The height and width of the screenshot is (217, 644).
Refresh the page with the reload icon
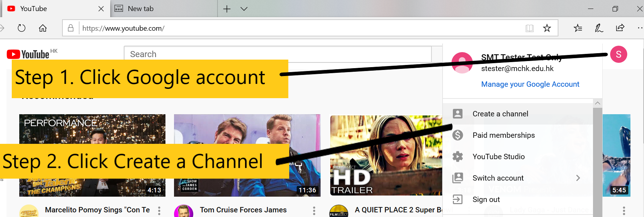[x=21, y=28]
